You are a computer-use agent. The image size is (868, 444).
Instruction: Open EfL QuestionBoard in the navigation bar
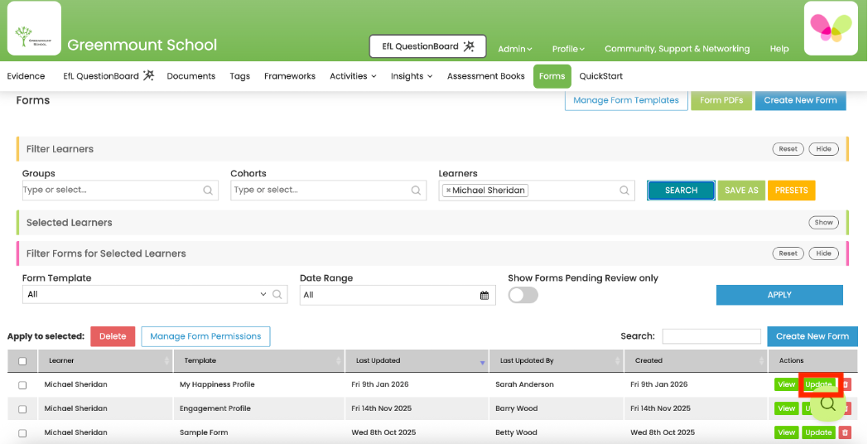(108, 76)
